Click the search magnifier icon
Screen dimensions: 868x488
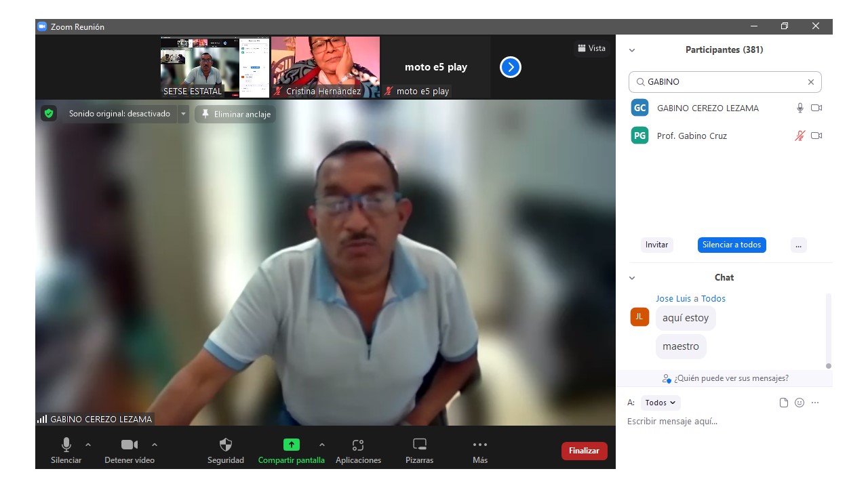click(640, 82)
